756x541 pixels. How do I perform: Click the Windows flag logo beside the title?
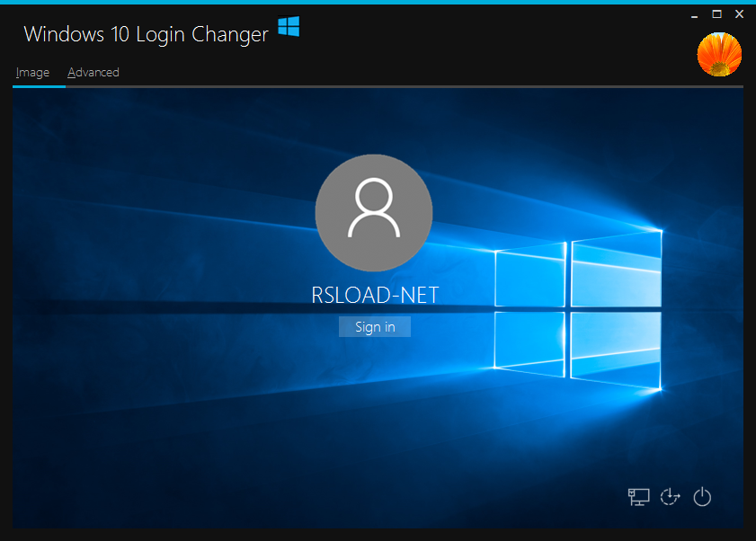pyautogui.click(x=289, y=27)
